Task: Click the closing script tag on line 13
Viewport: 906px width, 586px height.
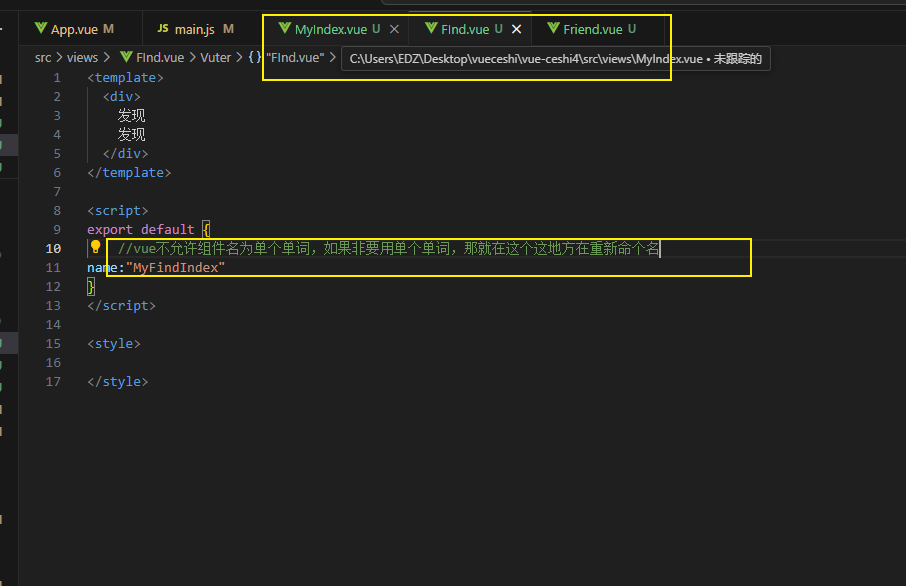Action: point(121,306)
